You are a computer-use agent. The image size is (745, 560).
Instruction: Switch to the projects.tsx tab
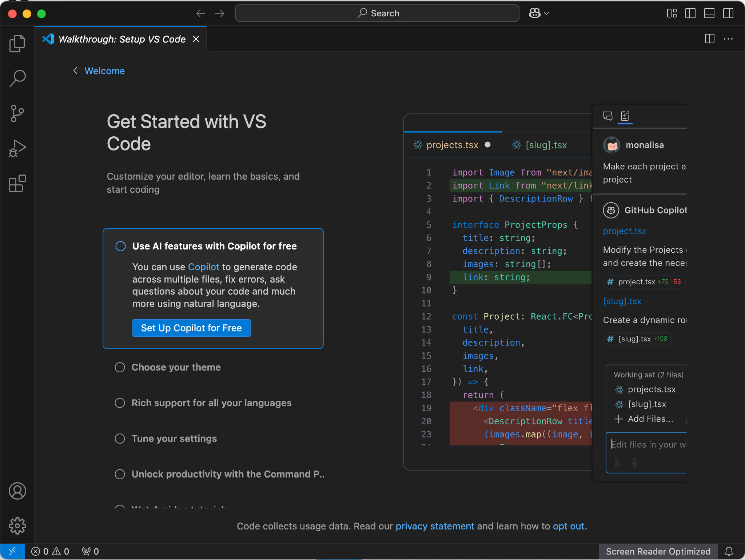[452, 145]
